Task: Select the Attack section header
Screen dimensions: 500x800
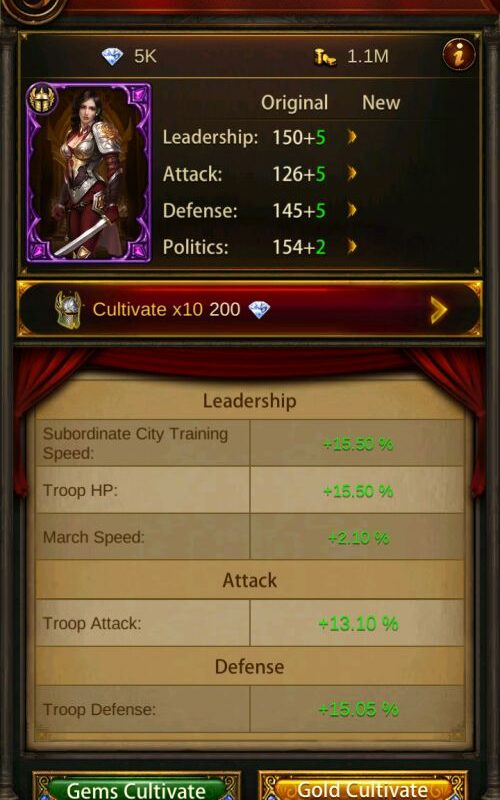Action: click(x=249, y=580)
